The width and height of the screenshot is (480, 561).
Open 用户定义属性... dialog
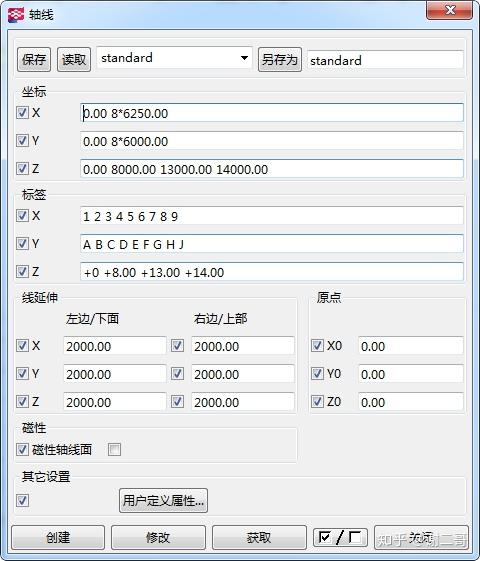(x=163, y=500)
